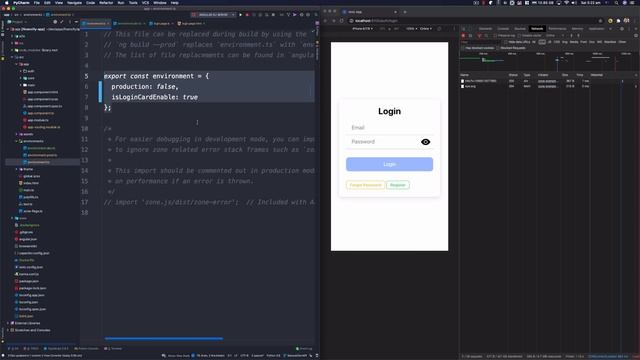The height and width of the screenshot is (360, 640).
Task: Sort network table by Status column
Action: point(513,75)
